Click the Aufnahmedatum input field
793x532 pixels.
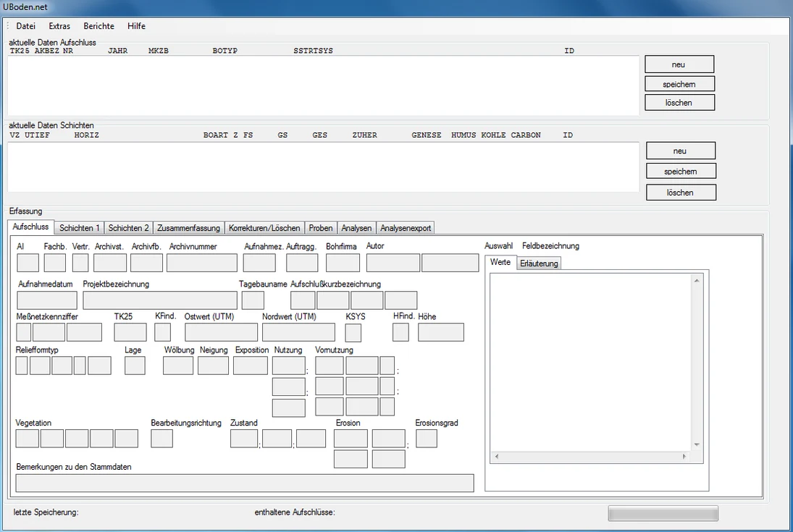pyautogui.click(x=46, y=300)
